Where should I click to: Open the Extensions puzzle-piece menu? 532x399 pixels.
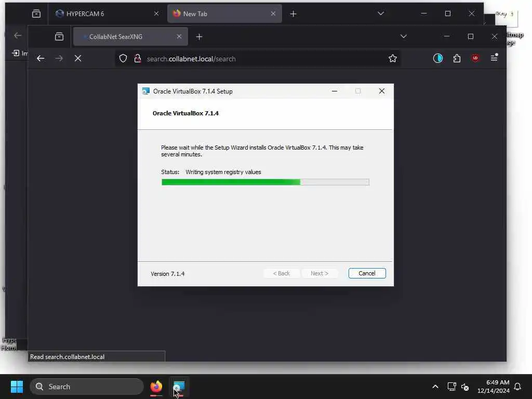point(457,58)
